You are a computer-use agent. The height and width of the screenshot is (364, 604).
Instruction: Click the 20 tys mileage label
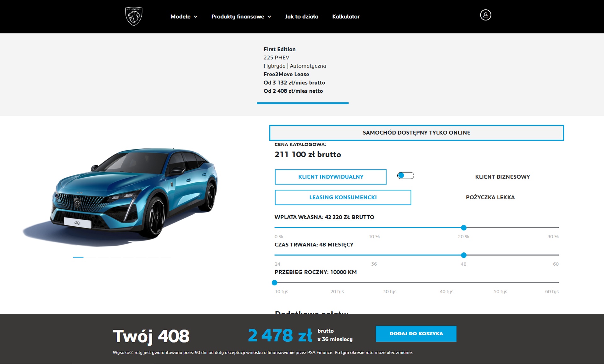click(x=337, y=292)
